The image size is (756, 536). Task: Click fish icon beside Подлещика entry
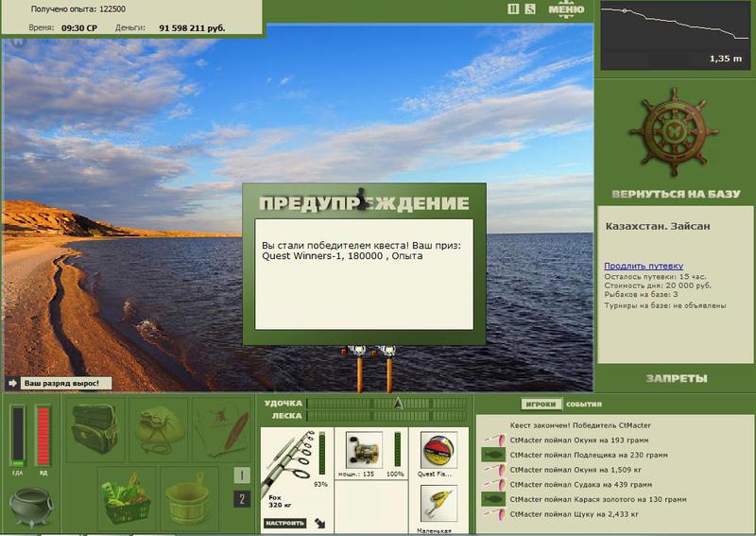click(493, 455)
